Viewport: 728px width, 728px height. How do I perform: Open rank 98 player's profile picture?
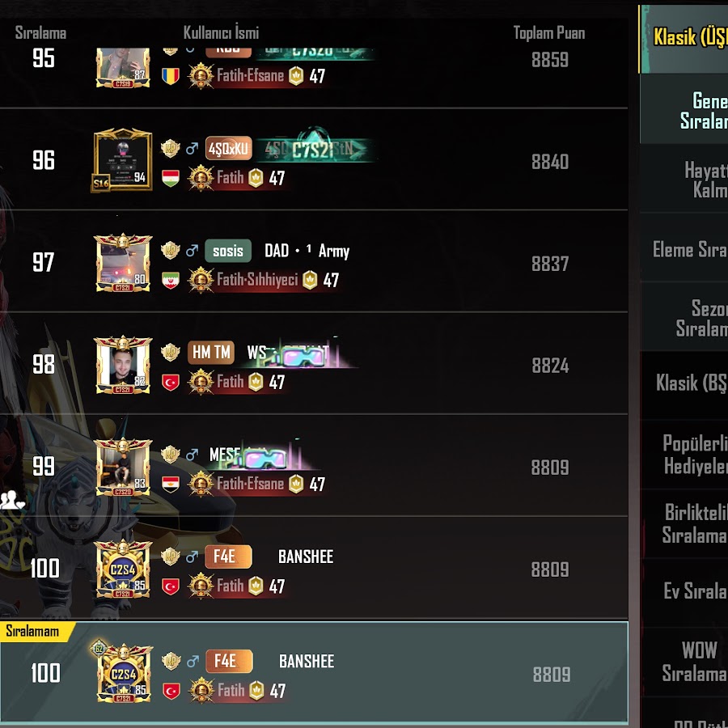click(123, 365)
